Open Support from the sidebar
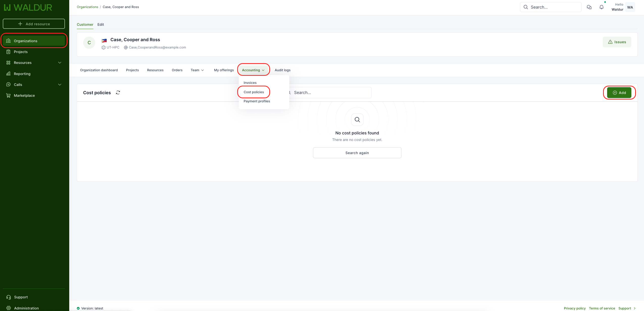This screenshot has width=644, height=311. coord(21,297)
